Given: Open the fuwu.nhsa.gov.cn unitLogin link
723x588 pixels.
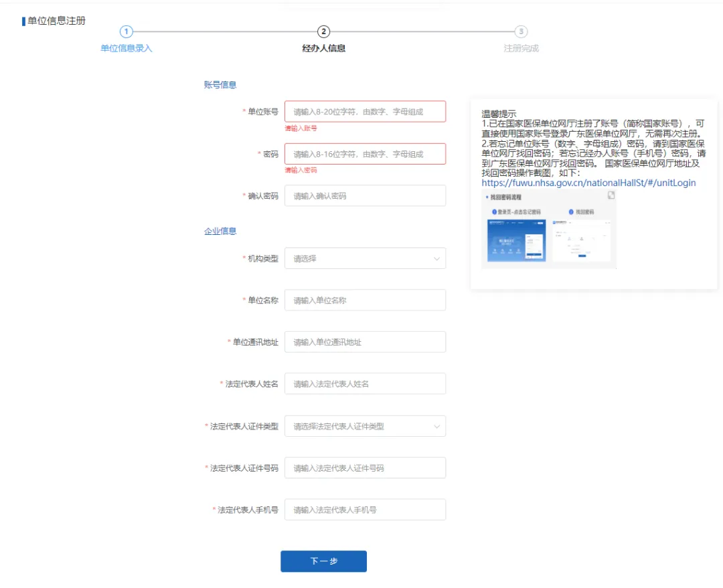Looking at the screenshot, I should pyautogui.click(x=588, y=183).
